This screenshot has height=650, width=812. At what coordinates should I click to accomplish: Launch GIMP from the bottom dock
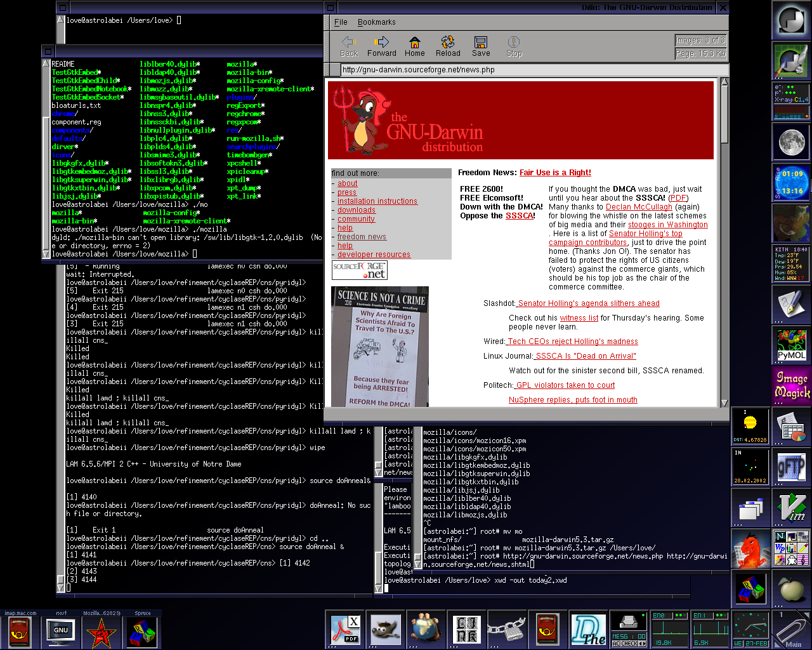click(x=386, y=630)
